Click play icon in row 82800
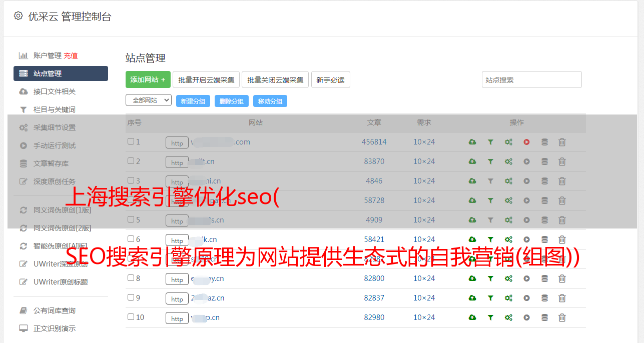This screenshot has width=644, height=343. tap(526, 278)
